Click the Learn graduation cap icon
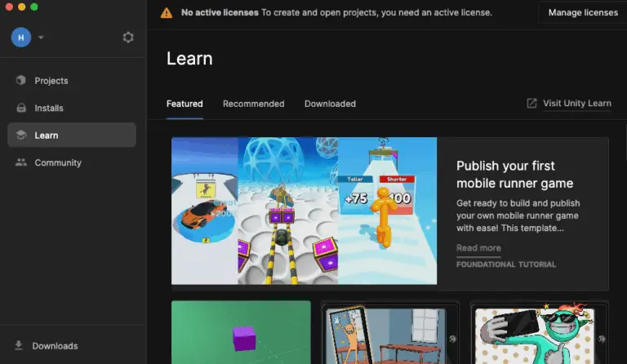 point(21,135)
